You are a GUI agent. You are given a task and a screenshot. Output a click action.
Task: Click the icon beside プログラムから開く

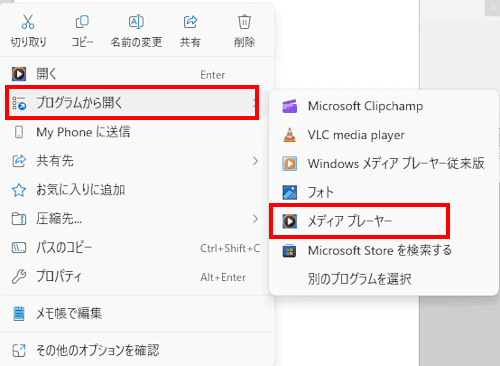(x=19, y=103)
